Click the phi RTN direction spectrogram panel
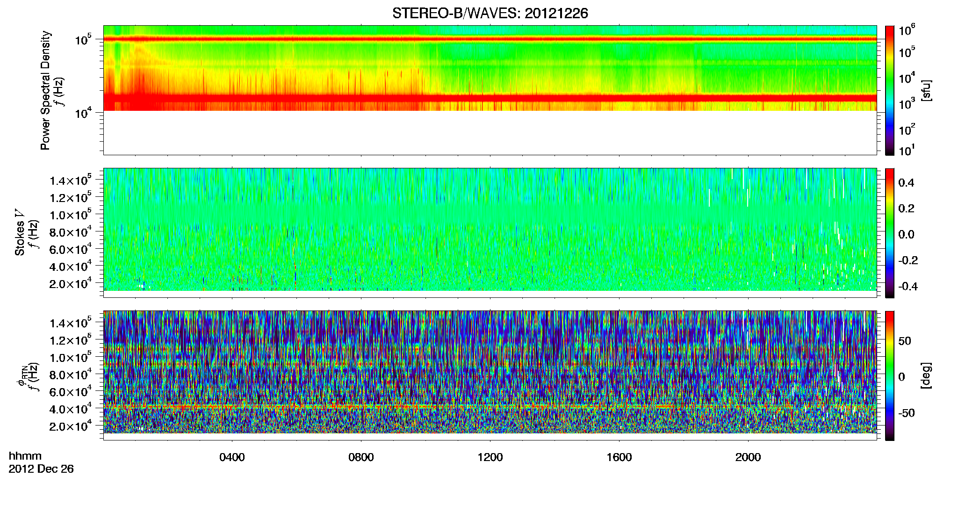This screenshot has height=505, width=980. (x=490, y=375)
